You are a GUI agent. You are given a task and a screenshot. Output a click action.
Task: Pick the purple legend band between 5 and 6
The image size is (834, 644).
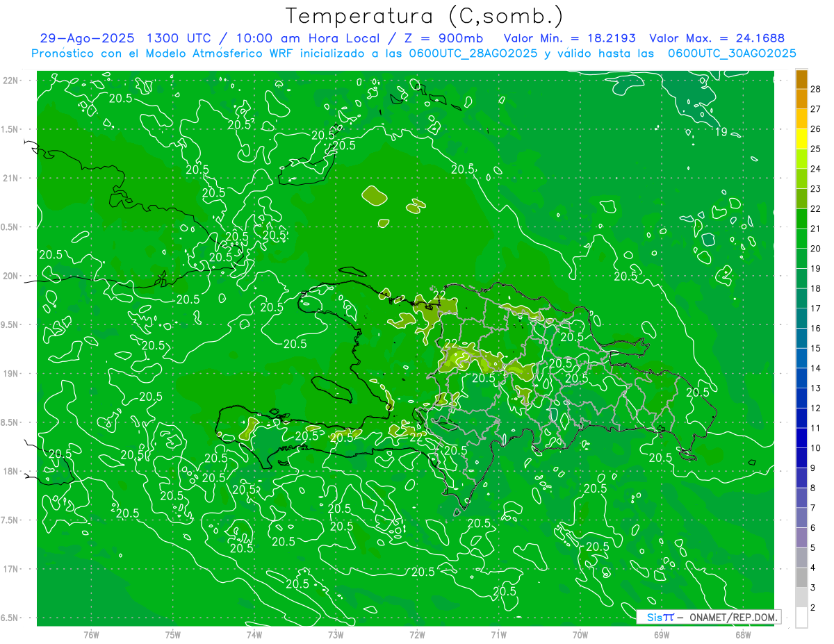[801, 538]
